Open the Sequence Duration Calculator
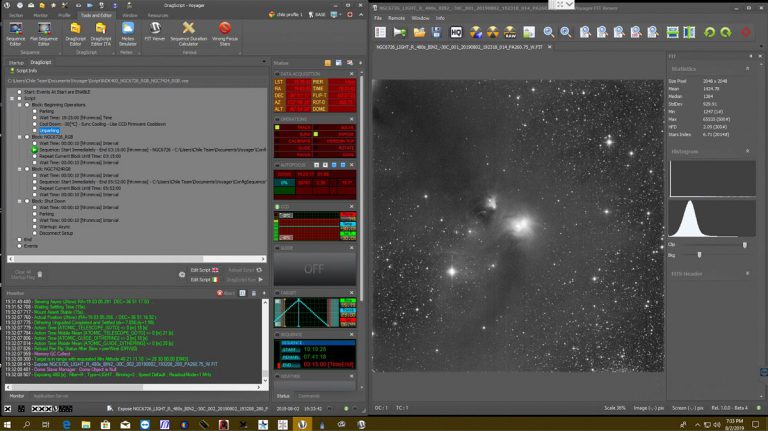The width and height of the screenshot is (768, 431). [189, 34]
